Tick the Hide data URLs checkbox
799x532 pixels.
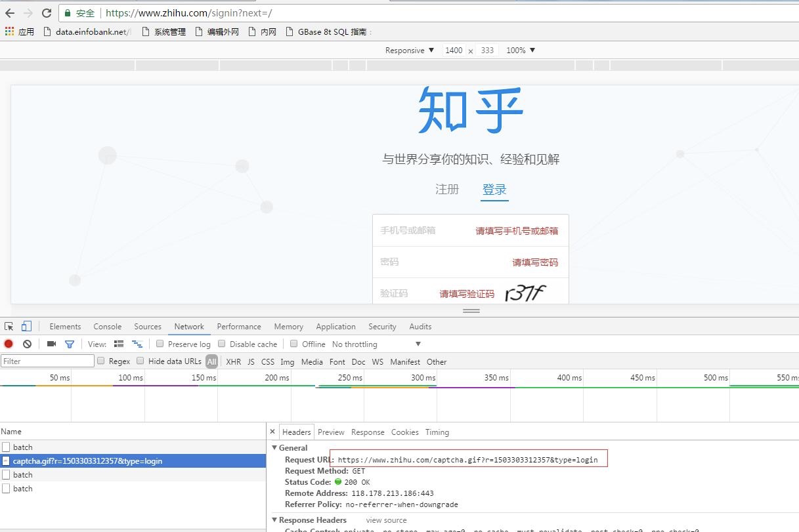point(140,361)
